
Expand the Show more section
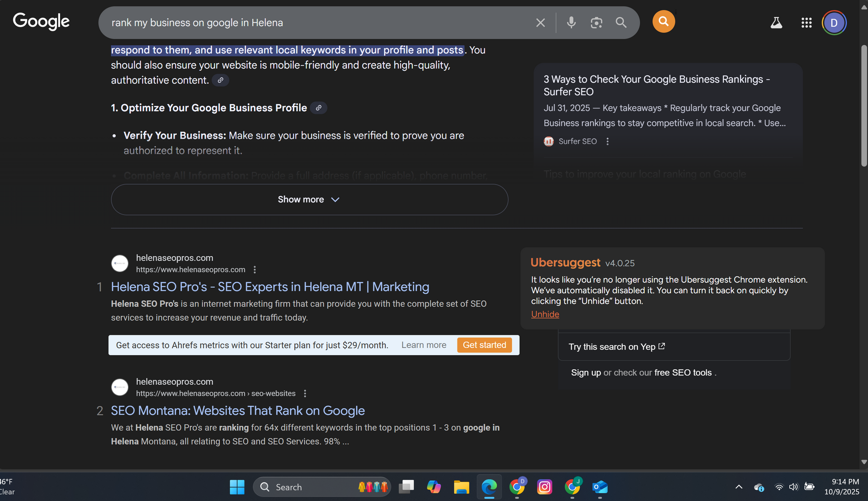coord(309,199)
